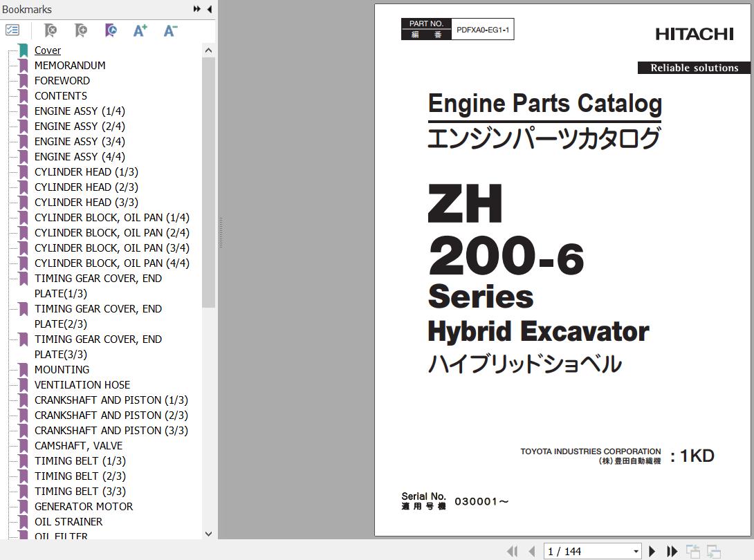Screen dimensions: 754x560
Task: Go to previous page arrow
Action: tap(532, 551)
